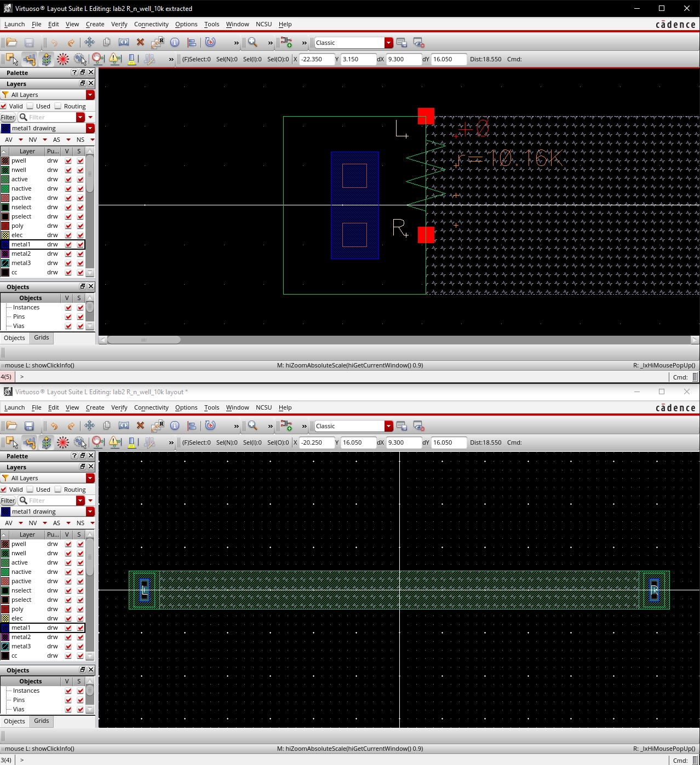Click Align icon in bottom window toolbar
This screenshot has width=700, height=765.
click(192, 426)
